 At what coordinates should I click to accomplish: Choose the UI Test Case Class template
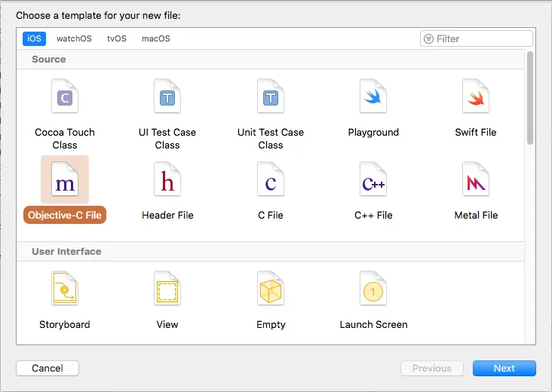pos(167,98)
